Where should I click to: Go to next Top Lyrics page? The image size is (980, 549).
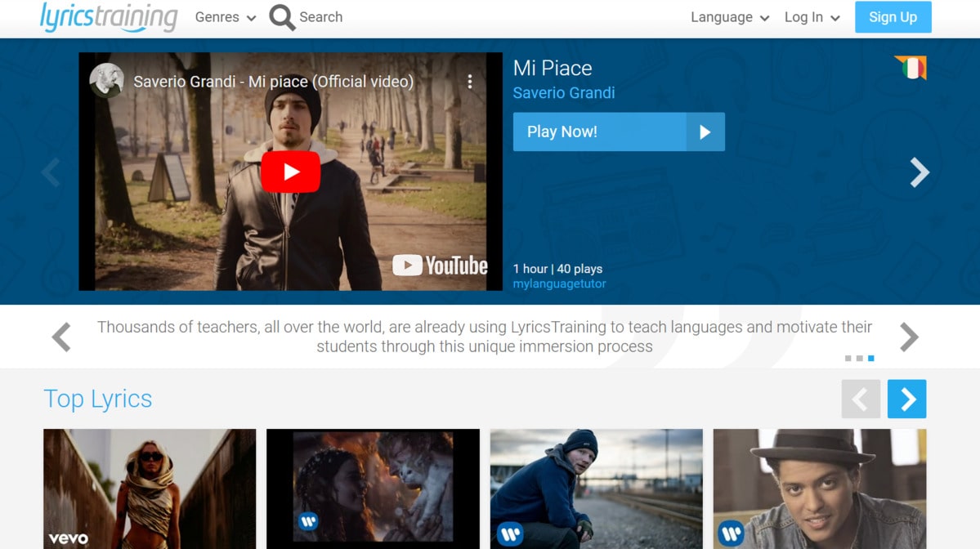pyautogui.click(x=907, y=399)
